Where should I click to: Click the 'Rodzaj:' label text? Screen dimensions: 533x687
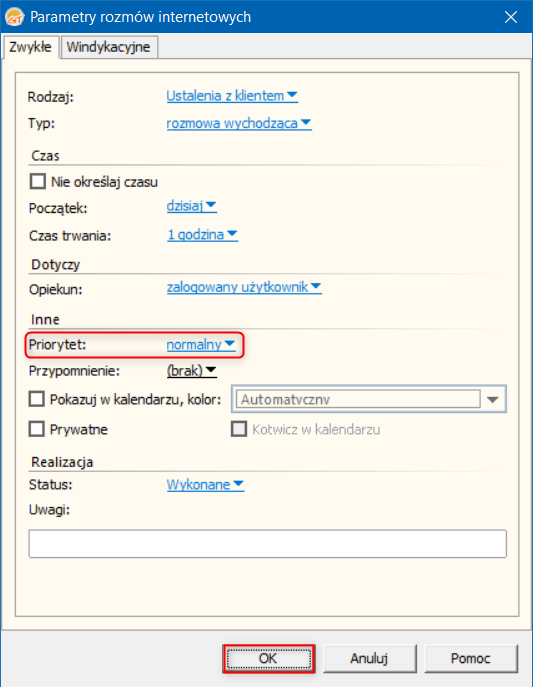point(51,97)
